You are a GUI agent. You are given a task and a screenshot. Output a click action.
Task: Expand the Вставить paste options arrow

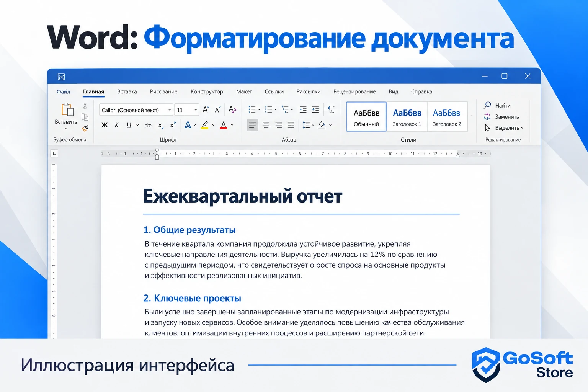66,129
